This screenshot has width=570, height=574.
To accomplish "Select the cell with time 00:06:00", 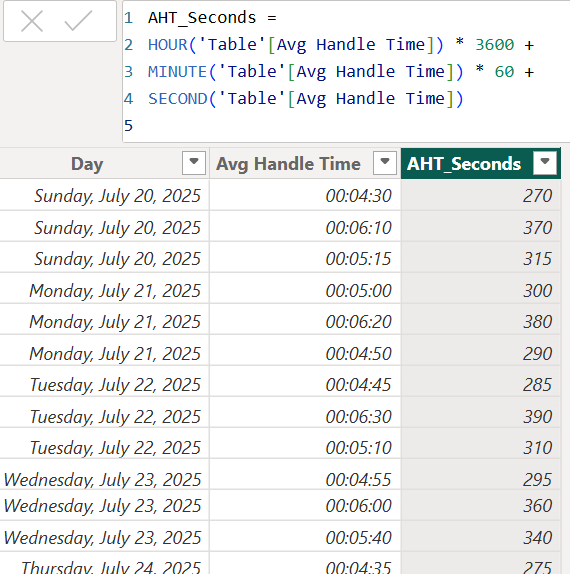I will point(305,506).
